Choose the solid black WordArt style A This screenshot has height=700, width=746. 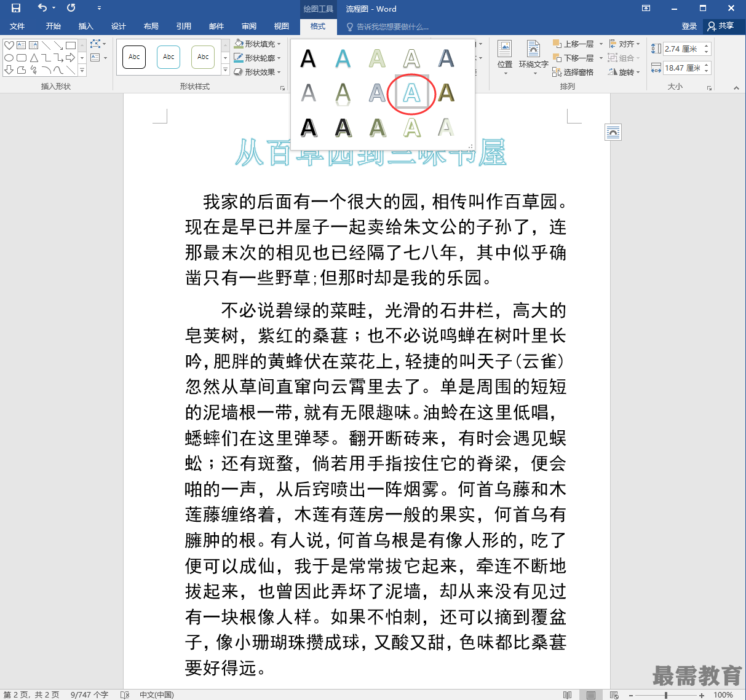tap(308, 59)
